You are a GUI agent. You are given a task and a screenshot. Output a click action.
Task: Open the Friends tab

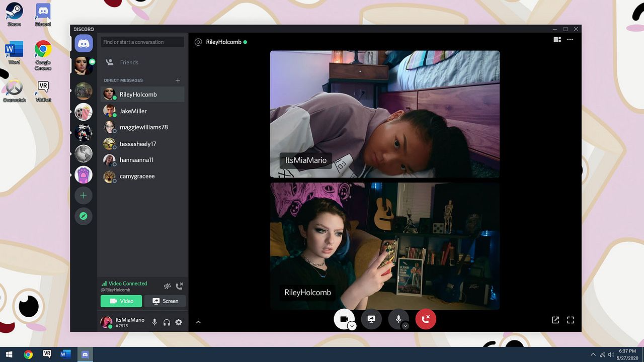(x=129, y=62)
